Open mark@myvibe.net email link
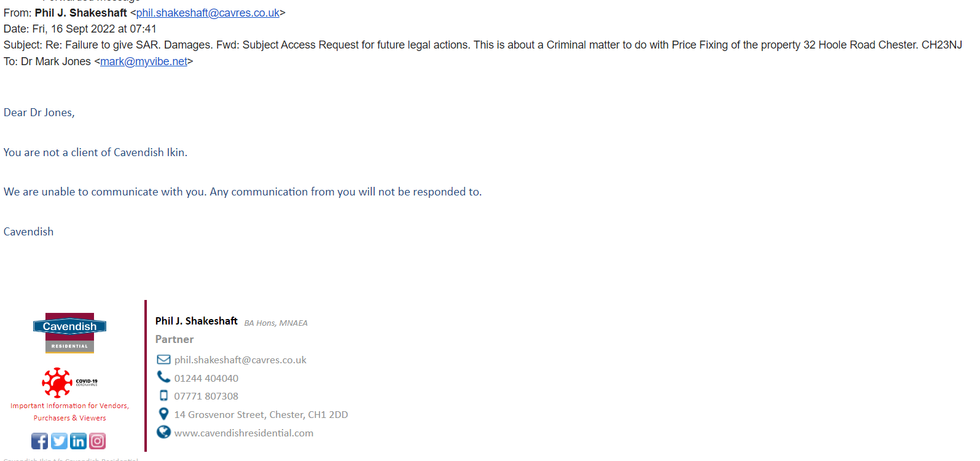Image resolution: width=980 pixels, height=461 pixels. click(144, 61)
